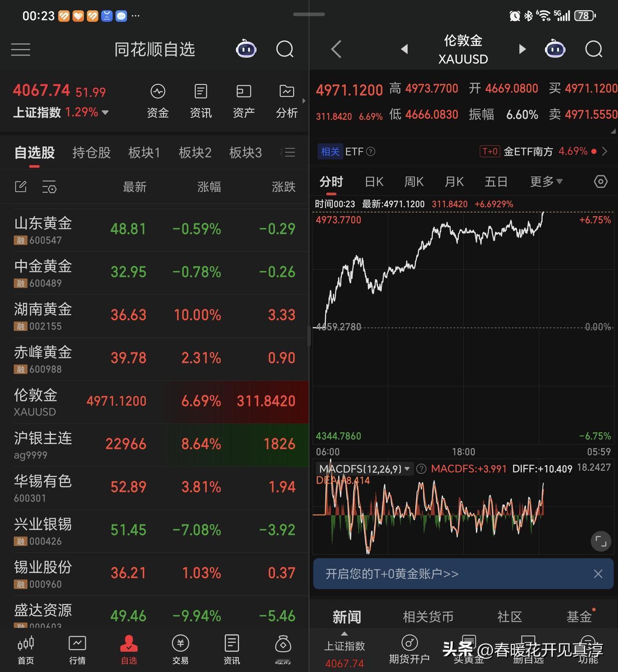Select the 五日 chart tab

click(x=496, y=182)
